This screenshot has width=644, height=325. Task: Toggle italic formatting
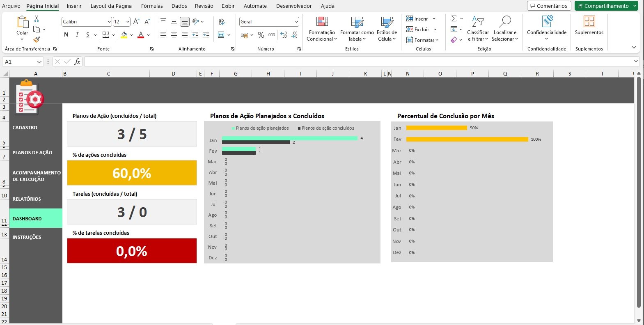click(x=77, y=35)
